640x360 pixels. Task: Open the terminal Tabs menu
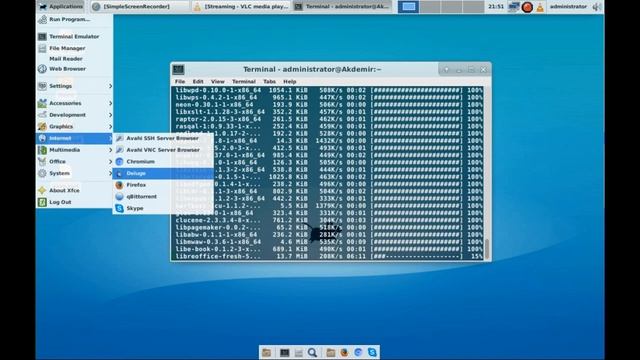(x=269, y=82)
